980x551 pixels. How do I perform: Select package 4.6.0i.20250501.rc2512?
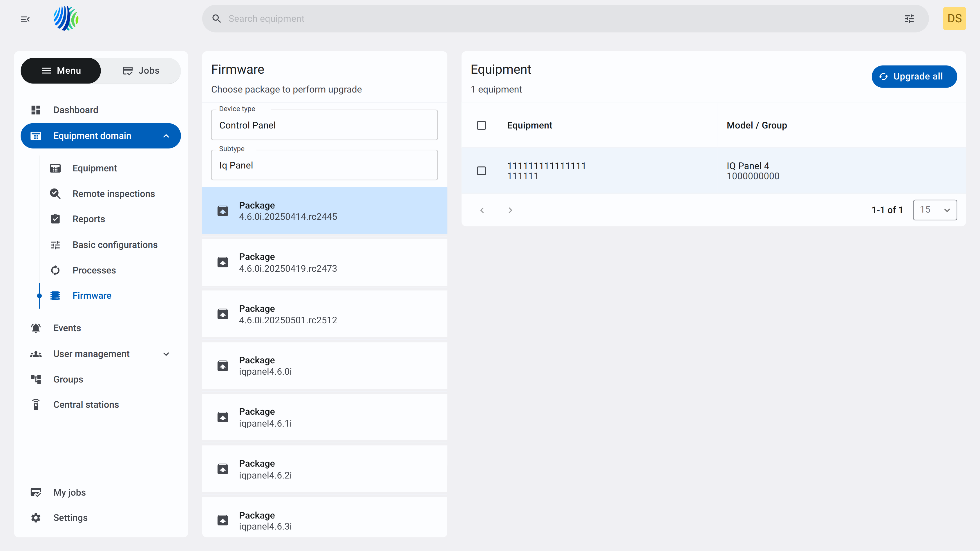[324, 314]
